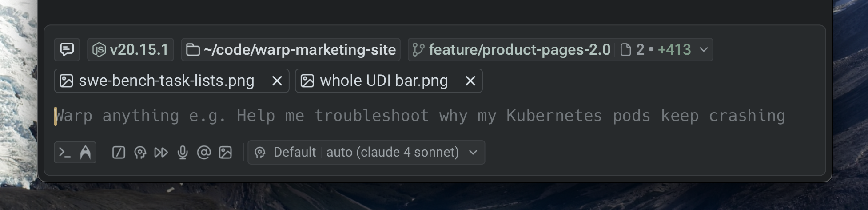Viewport: 868px width, 210px height.
Task: Toggle the fast-forward auto-approve icon
Action: (161, 153)
